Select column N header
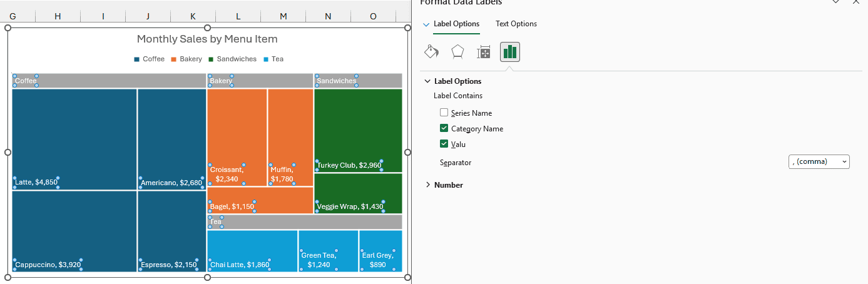 click(328, 16)
